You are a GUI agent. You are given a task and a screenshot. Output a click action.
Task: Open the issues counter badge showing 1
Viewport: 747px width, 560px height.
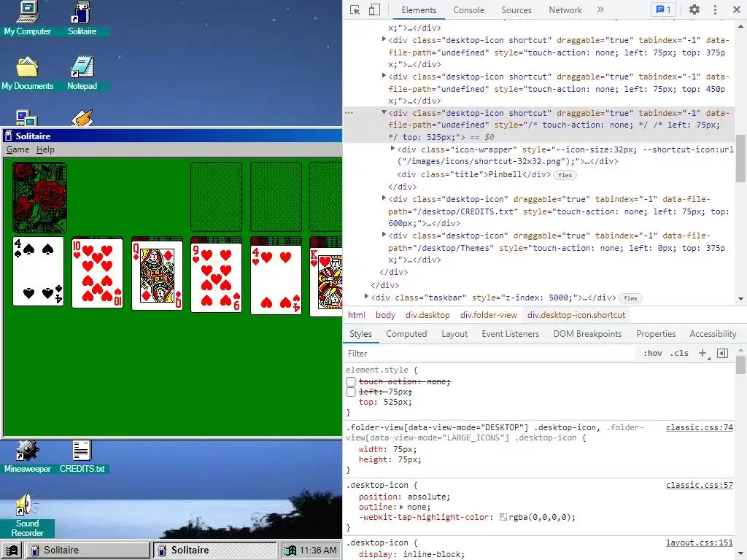click(663, 9)
